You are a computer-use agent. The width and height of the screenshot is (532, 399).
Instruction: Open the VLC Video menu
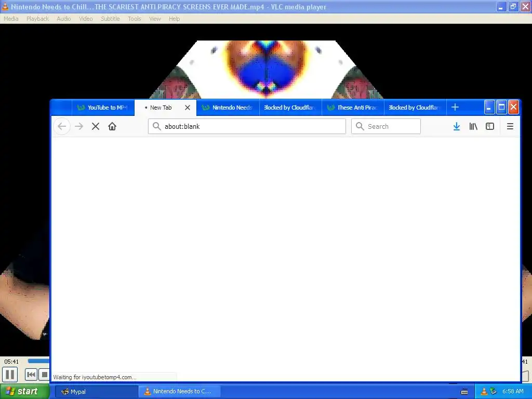[86, 19]
